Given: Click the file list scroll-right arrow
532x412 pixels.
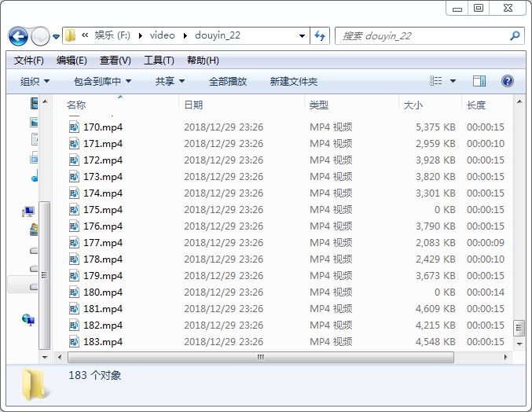Looking at the screenshot, I should (505, 357).
